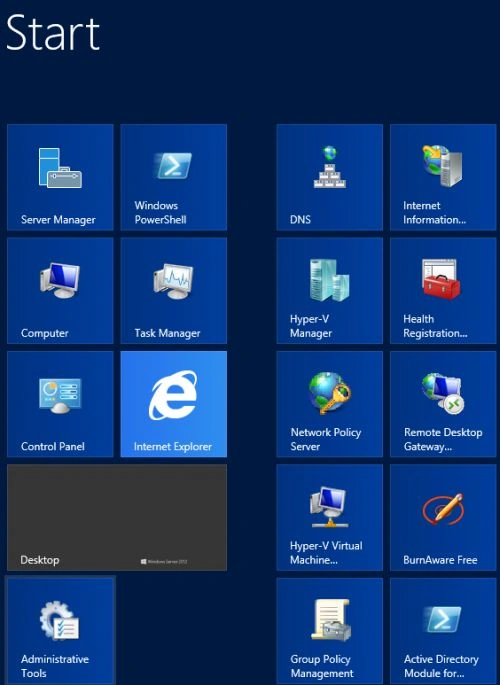Open the Server Manager tile
The height and width of the screenshot is (685, 500).
coord(60,177)
